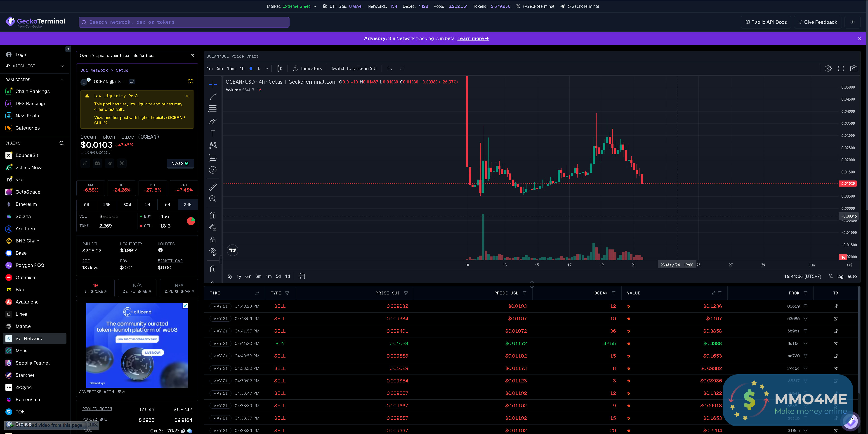The width and height of the screenshot is (868, 434).
Task: Click the buy/sell ratio pie chart
Action: pyautogui.click(x=191, y=221)
